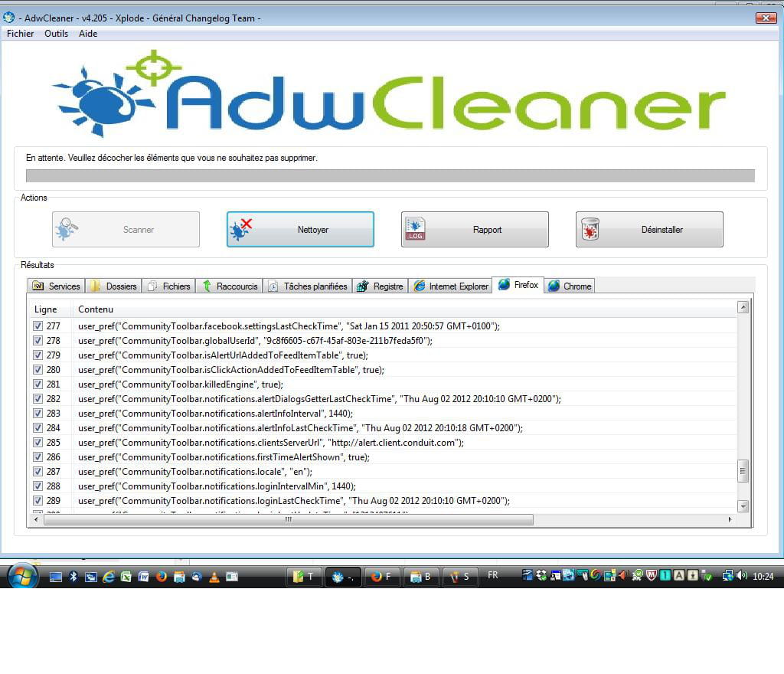Switch to the Chrome tab
The height and width of the screenshot is (674, 784).
(570, 286)
